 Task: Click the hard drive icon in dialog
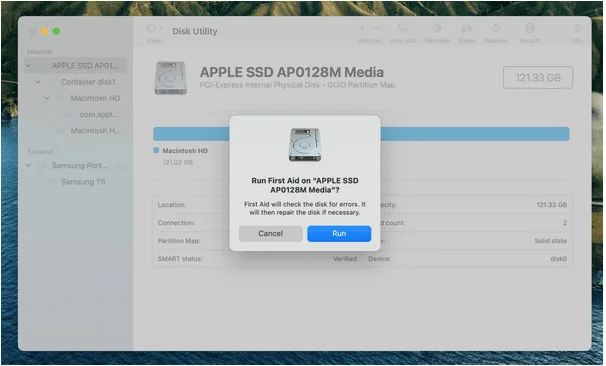point(305,145)
